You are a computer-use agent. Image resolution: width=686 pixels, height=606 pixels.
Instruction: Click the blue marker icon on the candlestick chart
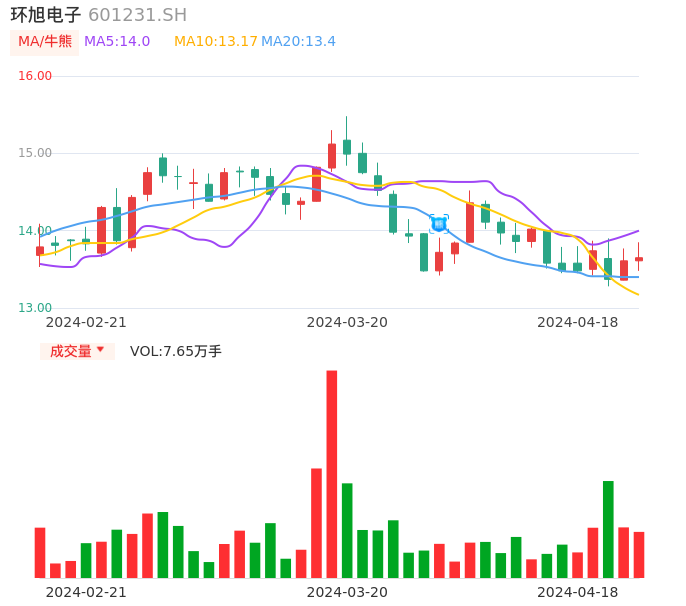[x=438, y=224]
